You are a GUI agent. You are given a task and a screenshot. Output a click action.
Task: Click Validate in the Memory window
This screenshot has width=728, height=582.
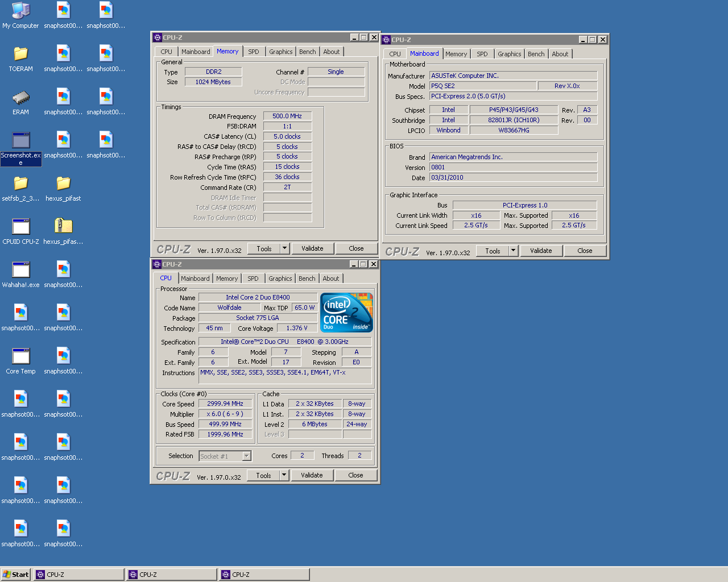point(312,248)
